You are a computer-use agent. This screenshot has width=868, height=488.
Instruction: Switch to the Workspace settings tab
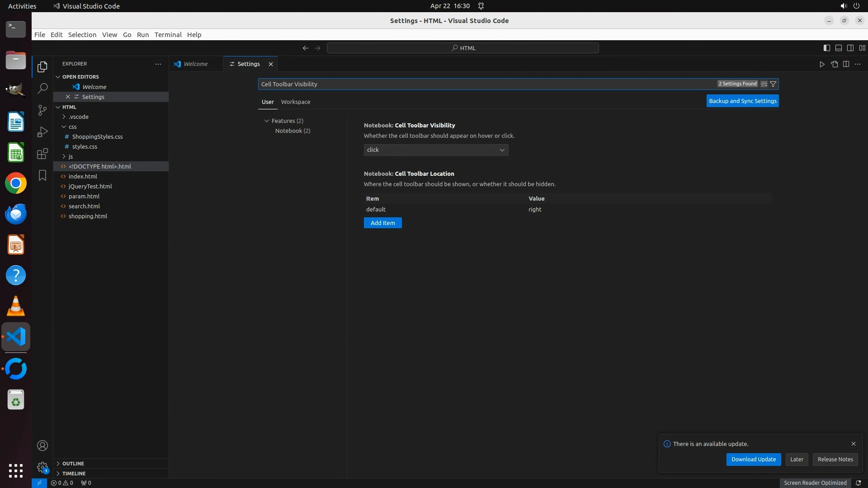pyautogui.click(x=295, y=102)
